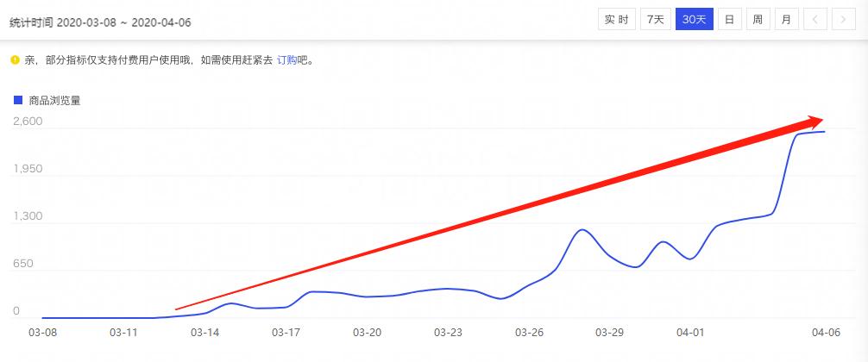Image resolution: width=868 pixels, height=362 pixels.
Task: Switch to 实时 real-time view
Action: pos(616,19)
